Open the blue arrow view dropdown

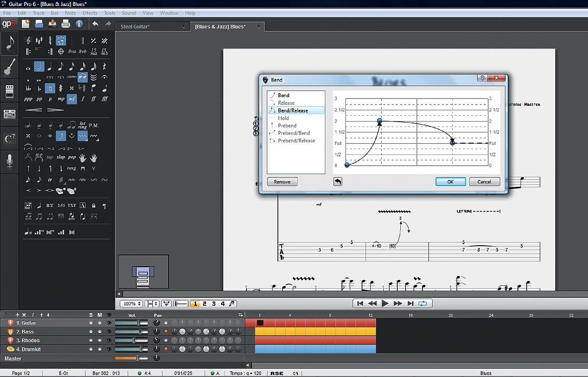click(167, 304)
